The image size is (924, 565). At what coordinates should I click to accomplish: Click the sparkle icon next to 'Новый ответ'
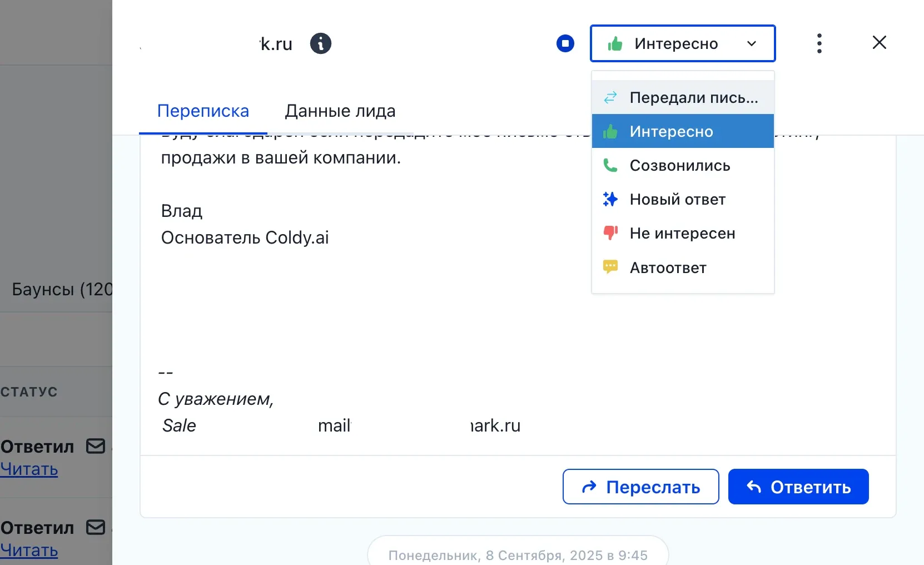pyautogui.click(x=610, y=199)
